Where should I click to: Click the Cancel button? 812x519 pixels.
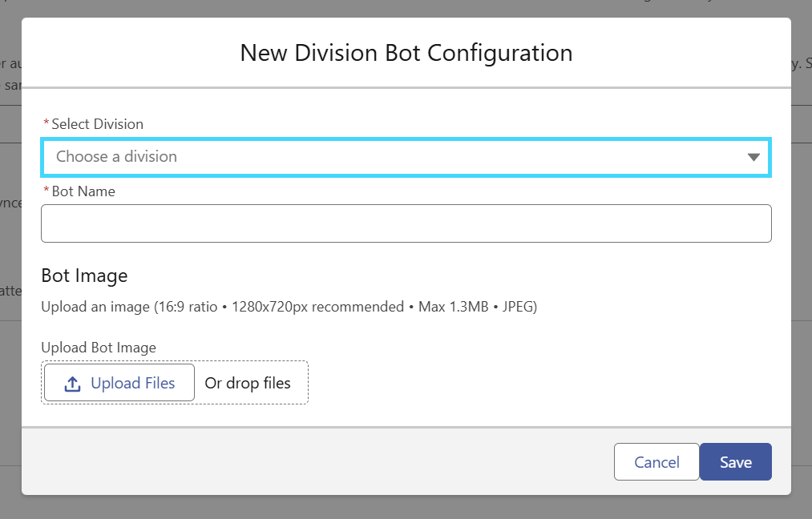click(x=656, y=461)
